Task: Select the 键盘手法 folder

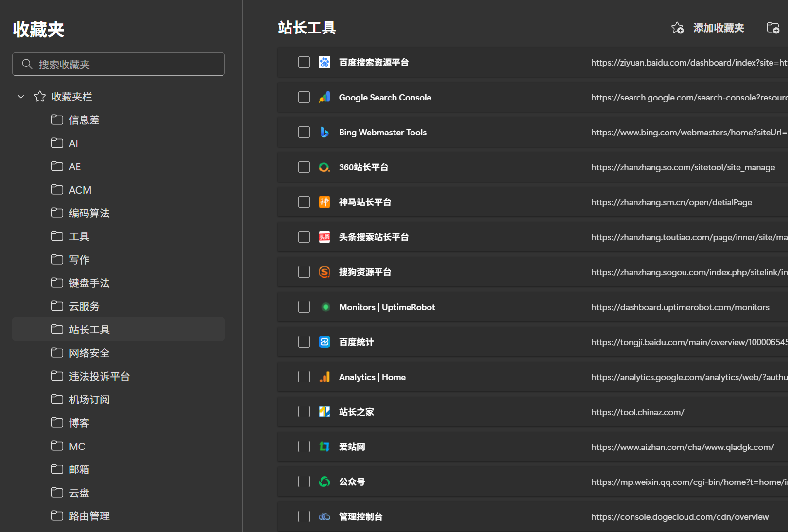Action: (x=119, y=283)
